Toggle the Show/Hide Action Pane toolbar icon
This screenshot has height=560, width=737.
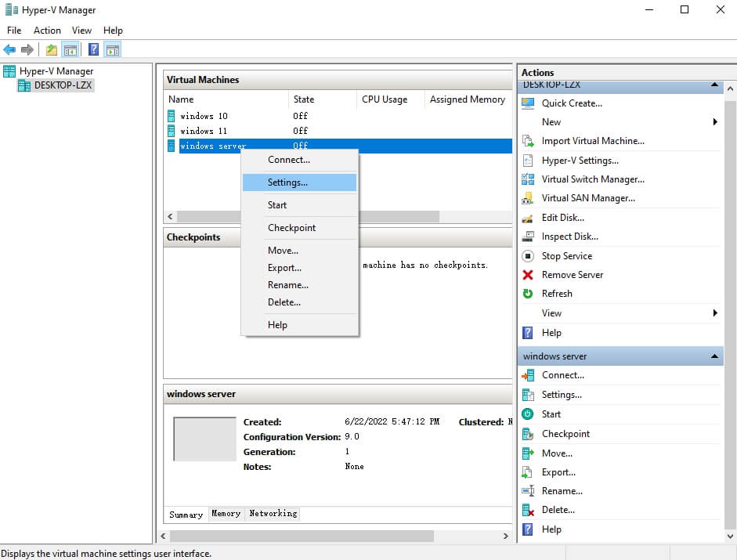pyautogui.click(x=113, y=49)
